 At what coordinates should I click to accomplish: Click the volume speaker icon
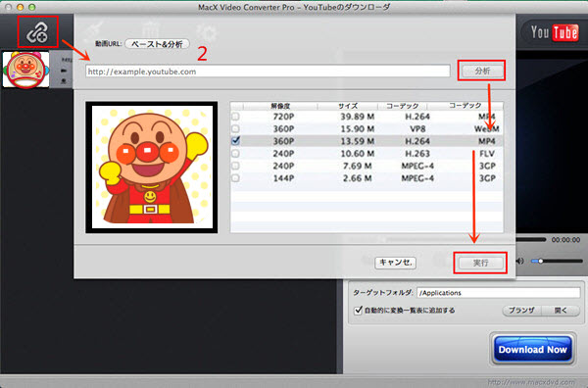[519, 261]
